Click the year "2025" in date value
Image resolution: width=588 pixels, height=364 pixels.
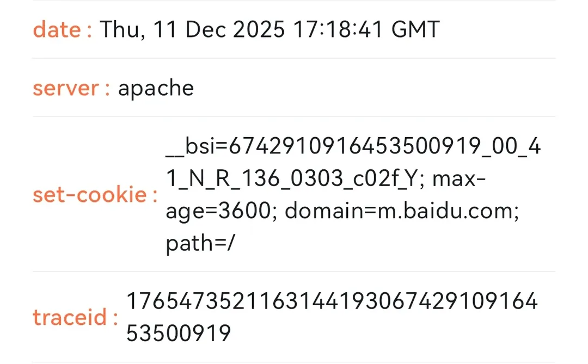click(259, 29)
